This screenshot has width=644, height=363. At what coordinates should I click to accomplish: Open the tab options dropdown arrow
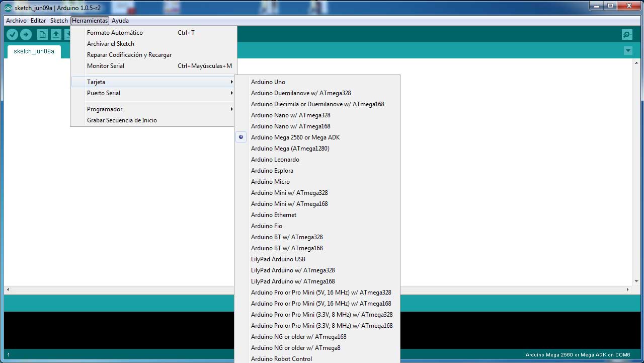point(628,50)
